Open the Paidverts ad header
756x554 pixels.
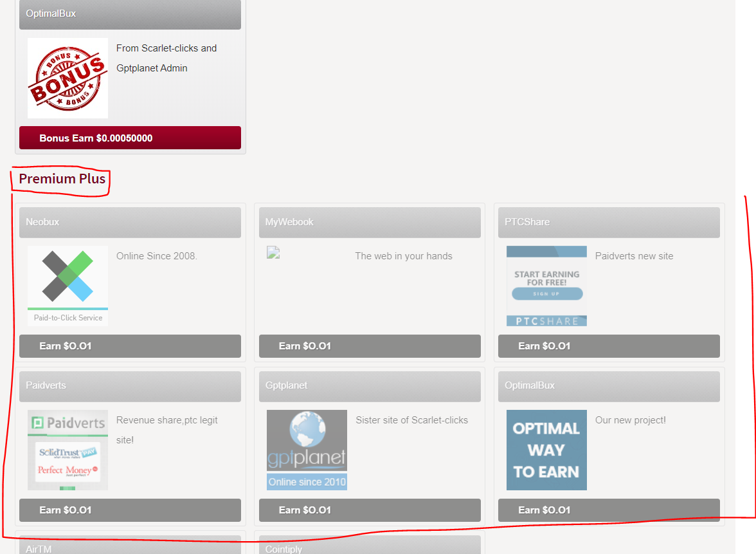130,386
